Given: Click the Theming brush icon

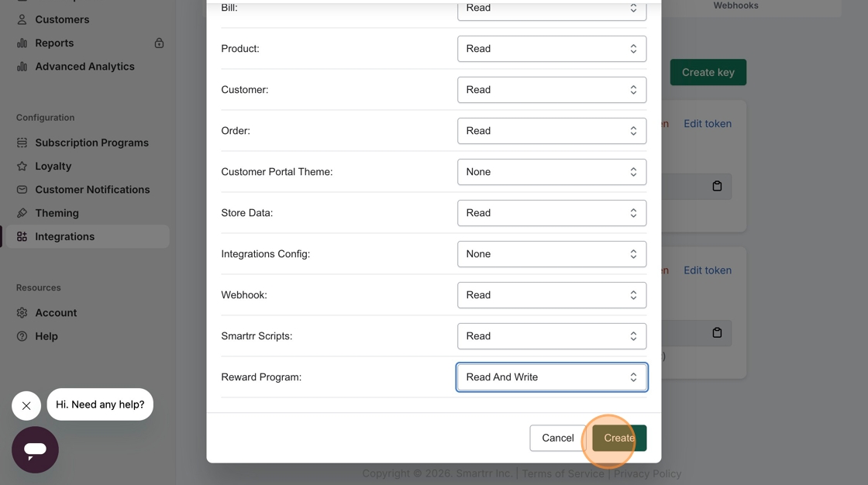Looking at the screenshot, I should click(x=22, y=213).
